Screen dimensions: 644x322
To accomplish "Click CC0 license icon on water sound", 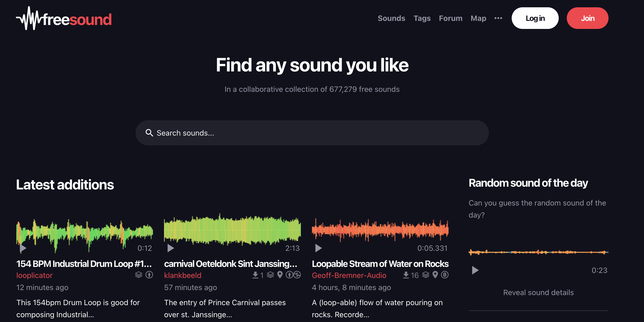I will [445, 275].
